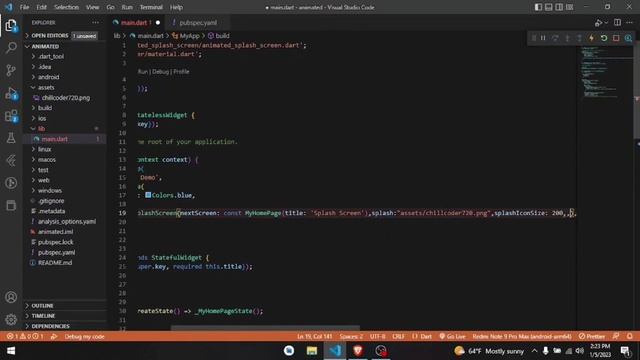This screenshot has height=360, width=640.
Task: Open the Terminal menu
Action: [x=151, y=7]
